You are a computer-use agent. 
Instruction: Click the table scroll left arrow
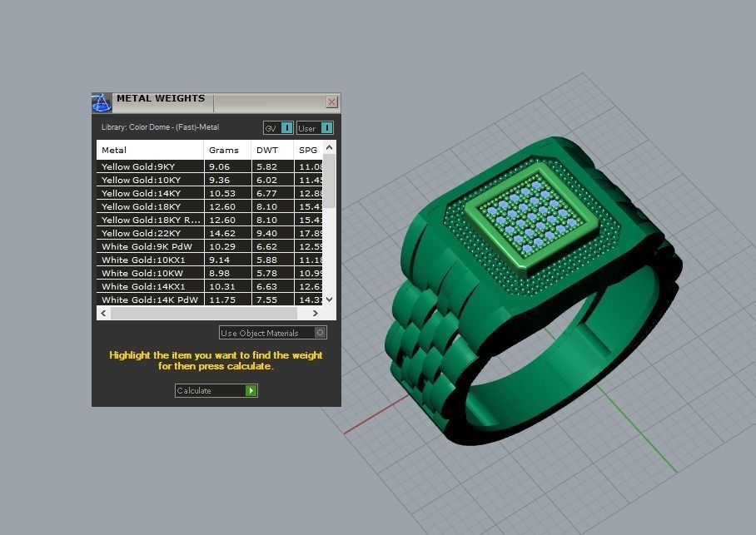pyautogui.click(x=103, y=313)
